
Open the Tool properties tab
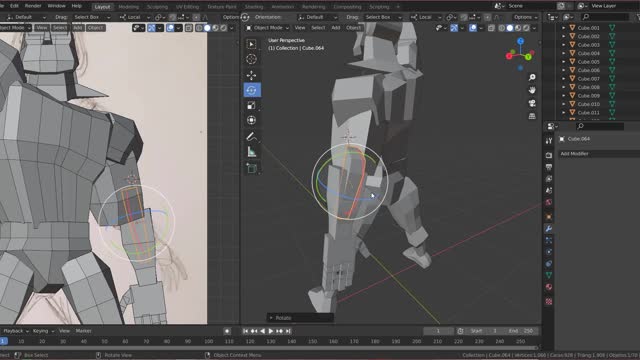coord(549,140)
